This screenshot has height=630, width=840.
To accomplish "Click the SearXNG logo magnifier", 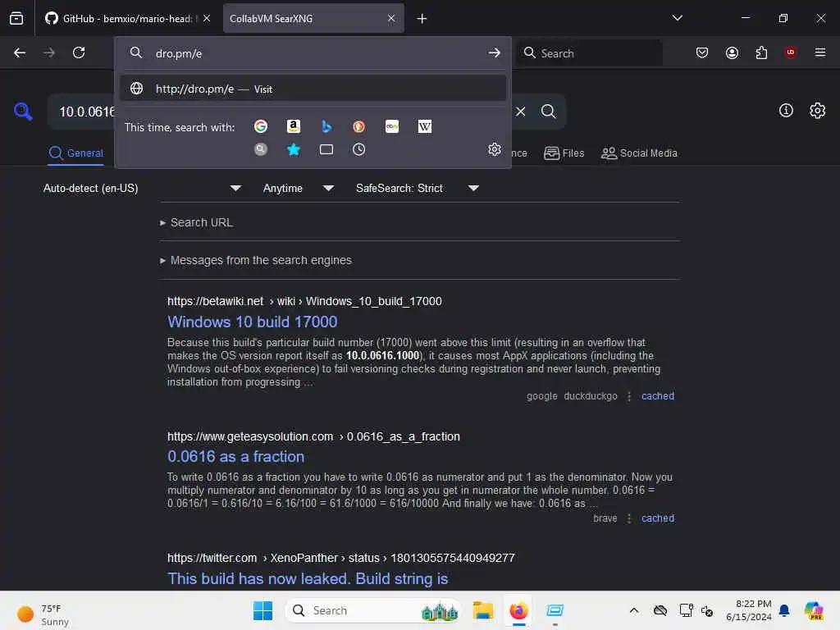I will click(x=23, y=112).
